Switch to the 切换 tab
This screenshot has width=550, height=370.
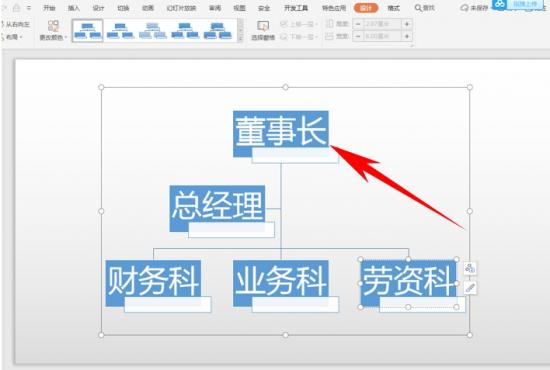[x=123, y=8]
